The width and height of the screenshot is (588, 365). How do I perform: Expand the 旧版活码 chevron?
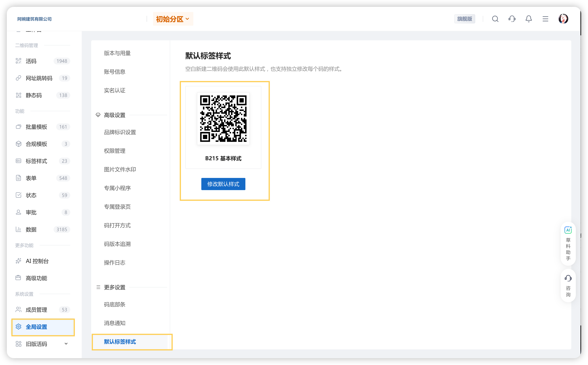click(66, 344)
